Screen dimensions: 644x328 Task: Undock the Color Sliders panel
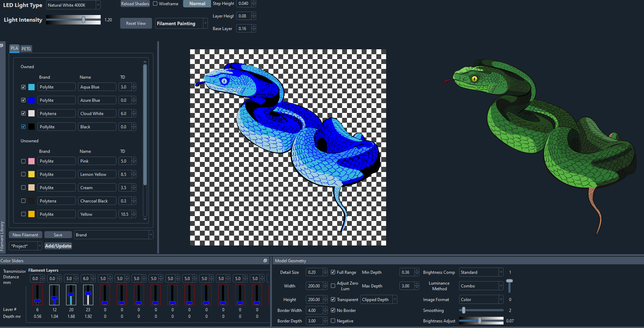point(265,261)
